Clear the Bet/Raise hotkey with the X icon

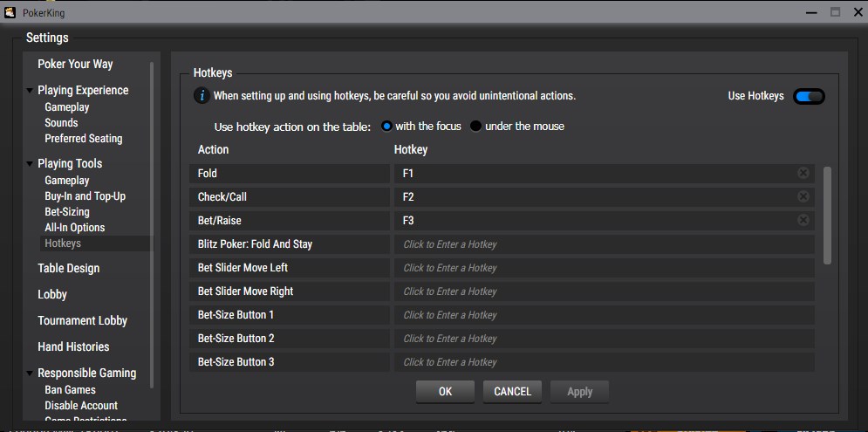(x=803, y=221)
